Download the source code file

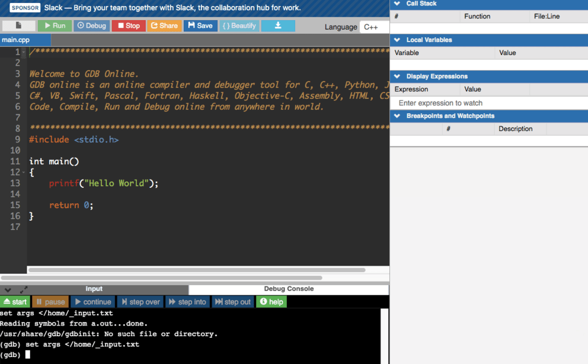278,25
